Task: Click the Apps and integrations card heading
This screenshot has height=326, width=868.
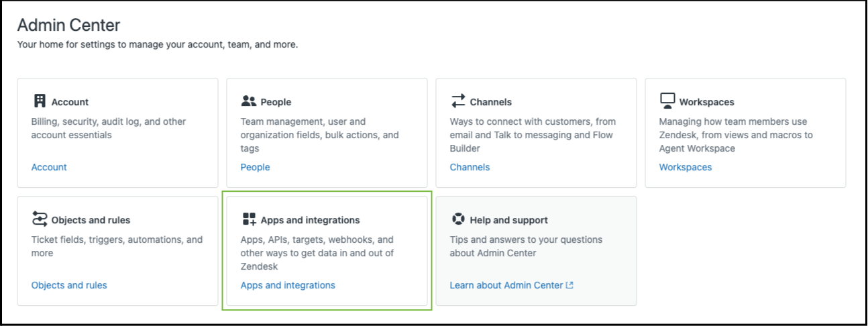Action: 310,220
